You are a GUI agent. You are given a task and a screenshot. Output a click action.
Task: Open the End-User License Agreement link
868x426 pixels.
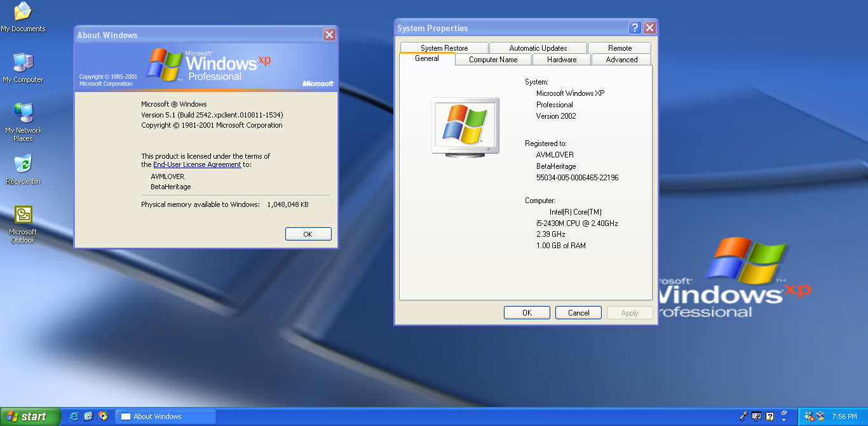point(197,164)
